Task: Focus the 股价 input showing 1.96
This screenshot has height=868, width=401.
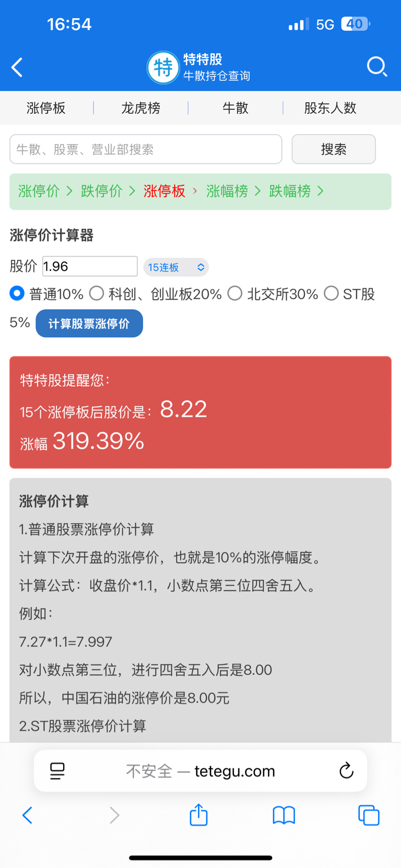Action: [90, 266]
